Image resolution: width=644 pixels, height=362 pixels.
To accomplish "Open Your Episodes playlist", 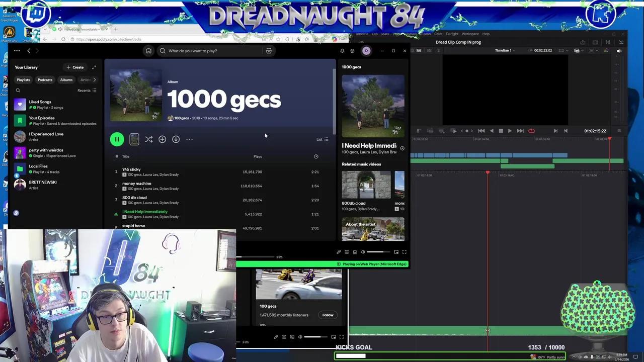I will 56,121.
